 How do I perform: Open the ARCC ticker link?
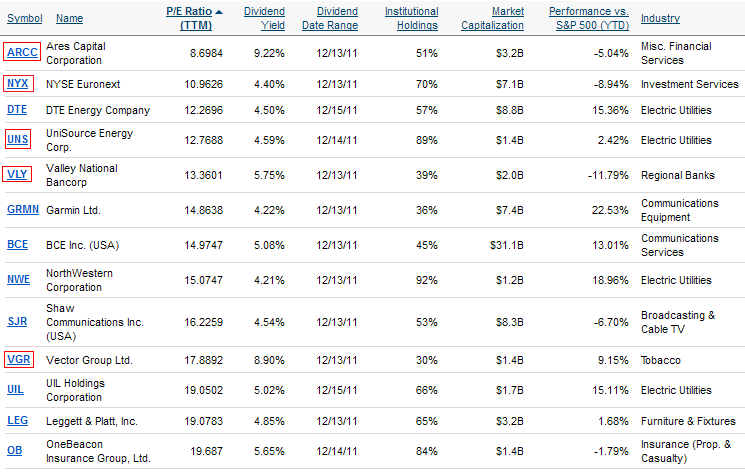tap(22, 52)
